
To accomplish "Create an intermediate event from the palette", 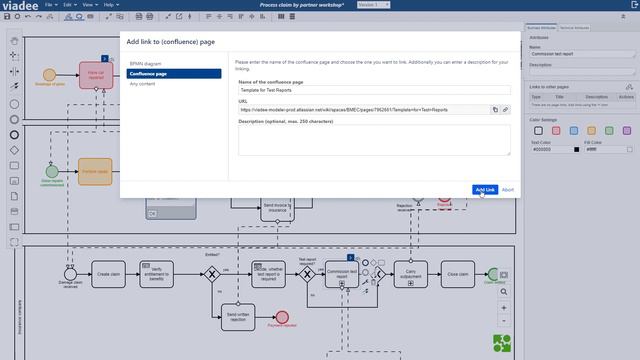I will pyautogui.click(x=14, y=120).
